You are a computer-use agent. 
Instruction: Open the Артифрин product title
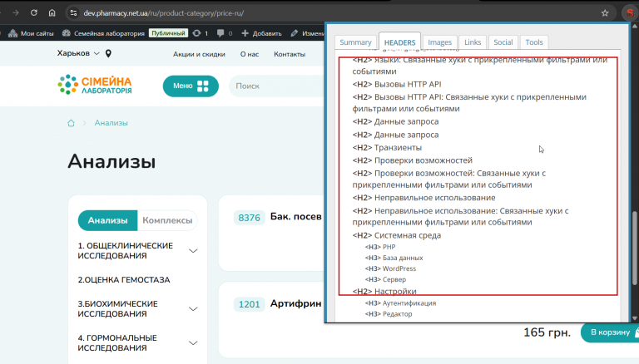click(x=296, y=303)
